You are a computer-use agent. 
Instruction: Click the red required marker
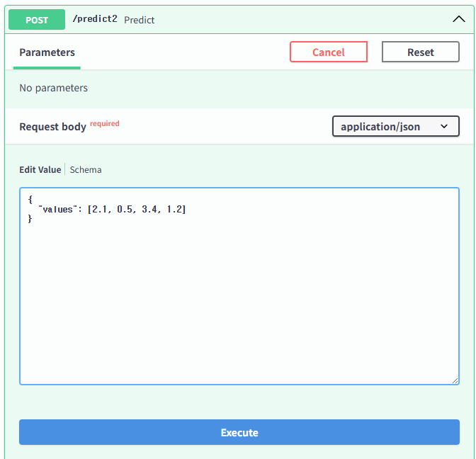pos(105,123)
